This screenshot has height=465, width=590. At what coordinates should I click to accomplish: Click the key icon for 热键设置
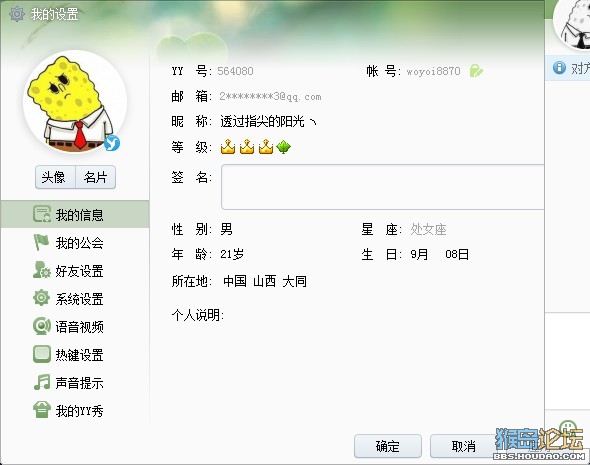pos(41,354)
